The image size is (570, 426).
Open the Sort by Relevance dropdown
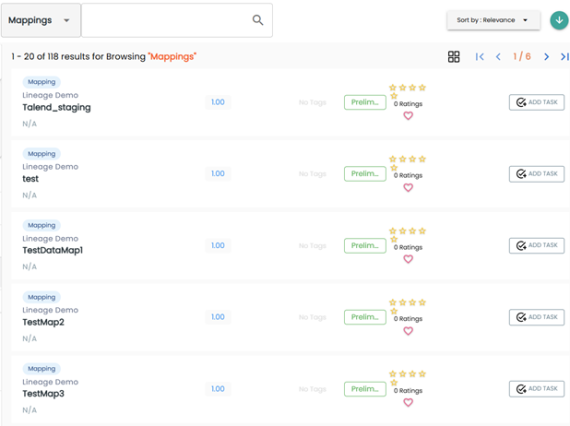493,20
